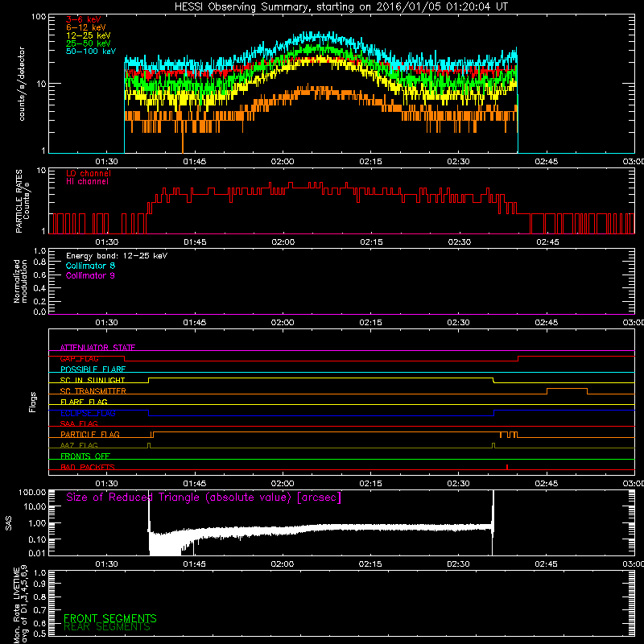The image size is (644, 644).
Task: Click the 'counts/s/detector' axis label
Action: 22,84
